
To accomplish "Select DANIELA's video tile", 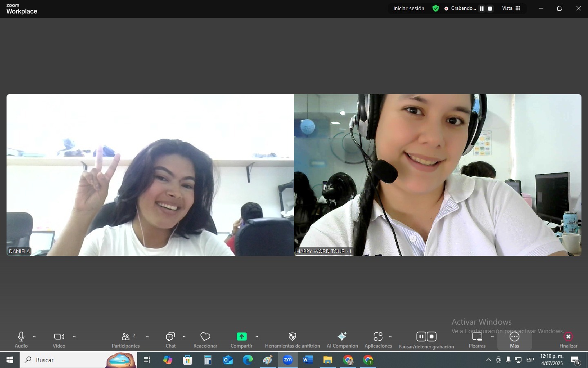I will pyautogui.click(x=150, y=175).
